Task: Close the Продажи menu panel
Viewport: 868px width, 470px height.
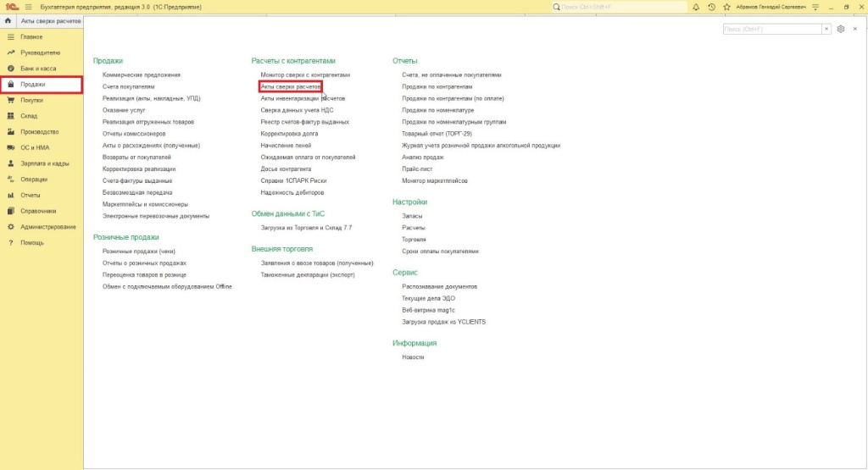Action: coord(854,29)
